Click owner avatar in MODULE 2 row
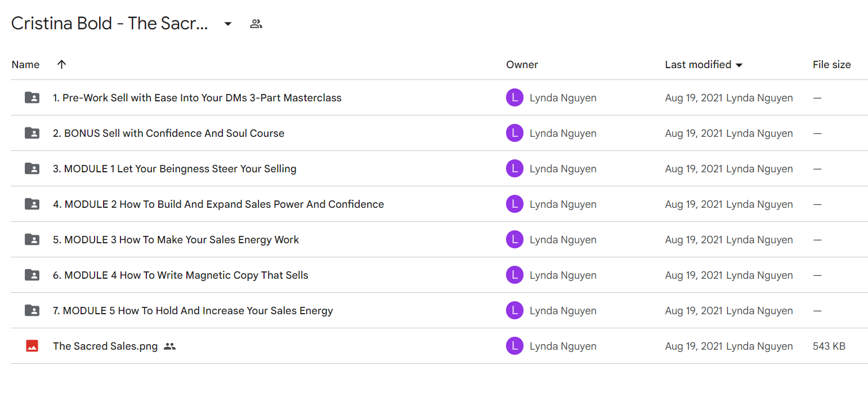 pos(514,204)
